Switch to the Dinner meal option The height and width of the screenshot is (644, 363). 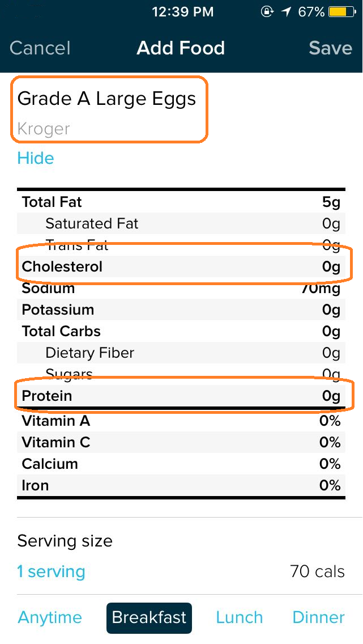click(x=318, y=617)
